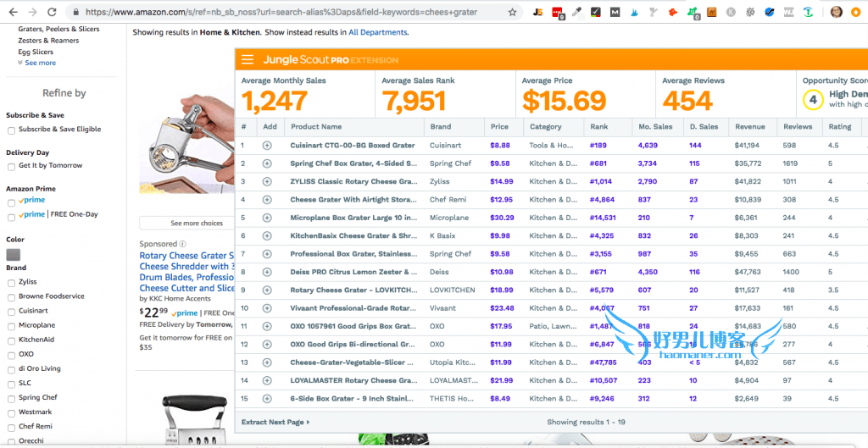Click KitchenBasix Cheese Grater product name
This screenshot has height=448, width=868.
(x=354, y=235)
